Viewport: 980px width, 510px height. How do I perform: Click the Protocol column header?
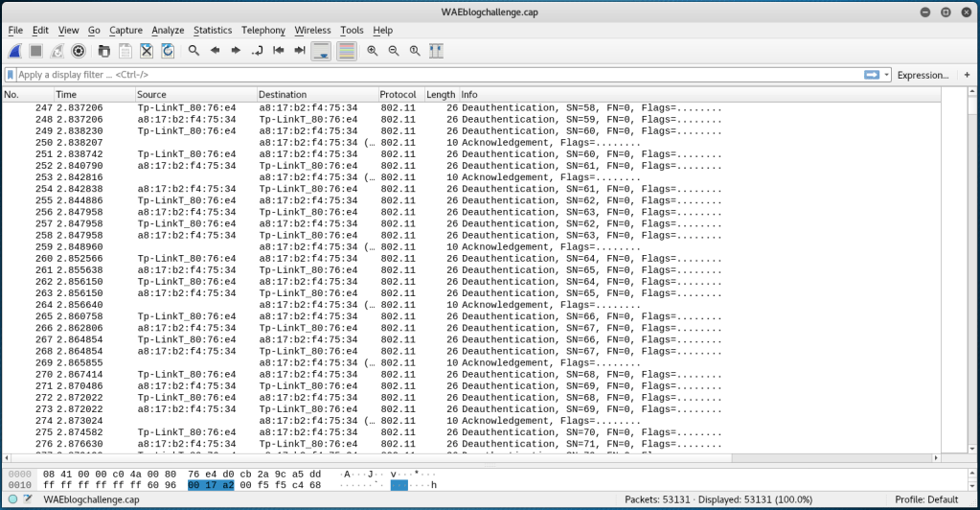[398, 95]
